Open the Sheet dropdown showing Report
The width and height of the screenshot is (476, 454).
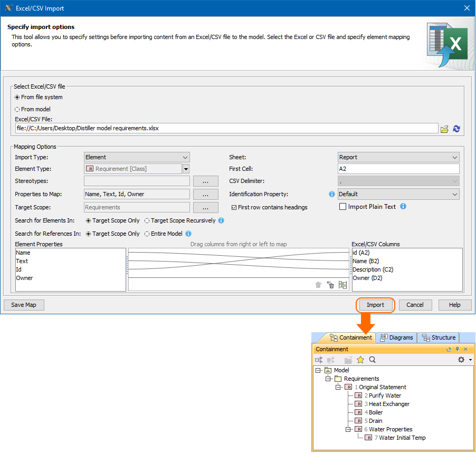398,157
